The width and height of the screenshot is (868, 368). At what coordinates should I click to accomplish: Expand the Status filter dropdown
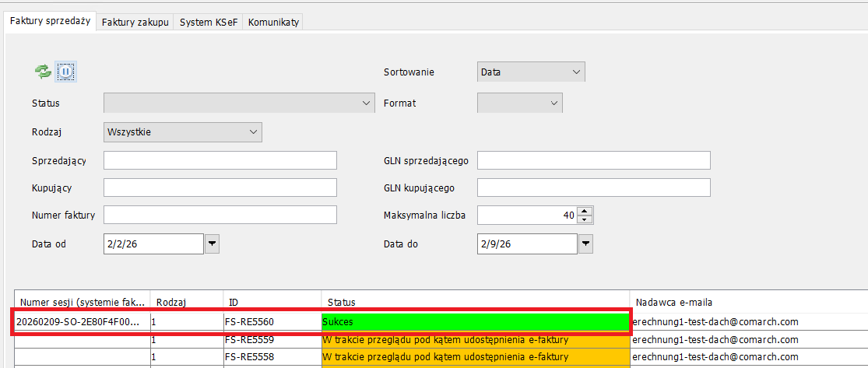point(238,103)
